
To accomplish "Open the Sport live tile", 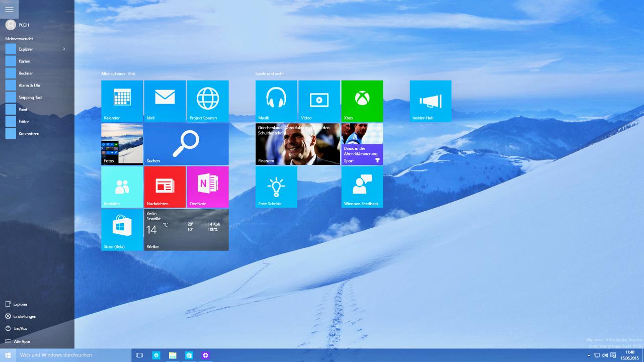I will coord(362,144).
